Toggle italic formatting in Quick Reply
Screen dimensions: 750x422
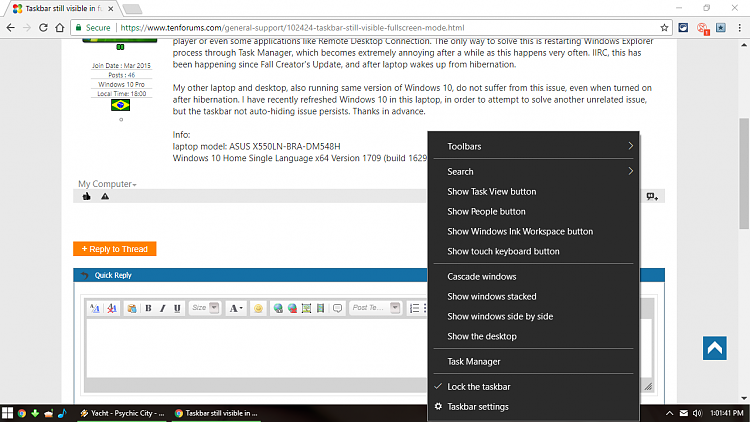(163, 308)
